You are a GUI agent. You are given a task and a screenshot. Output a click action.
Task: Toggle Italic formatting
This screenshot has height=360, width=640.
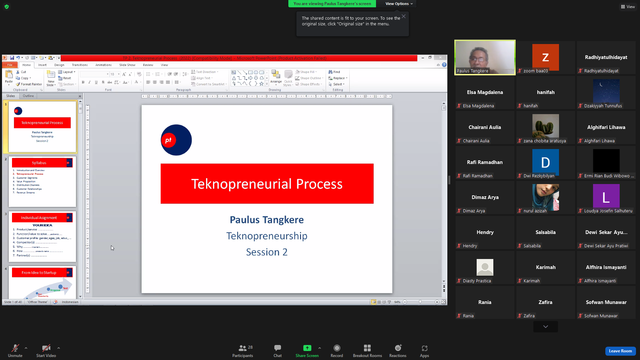[x=89, y=82]
